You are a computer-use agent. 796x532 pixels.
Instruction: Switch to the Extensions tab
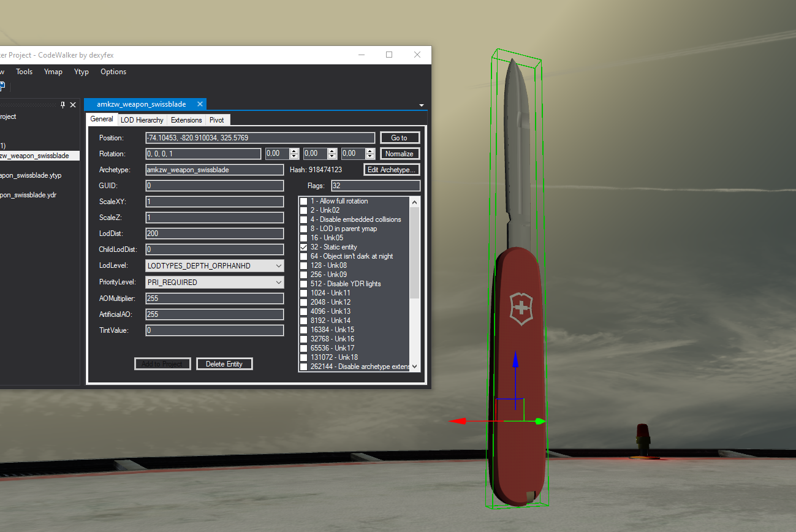pos(186,120)
